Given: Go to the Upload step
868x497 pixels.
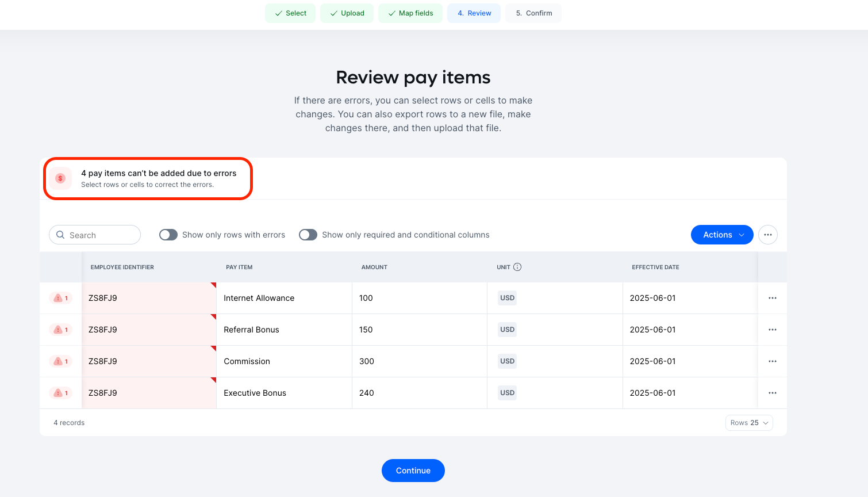Looking at the screenshot, I should tap(347, 13).
